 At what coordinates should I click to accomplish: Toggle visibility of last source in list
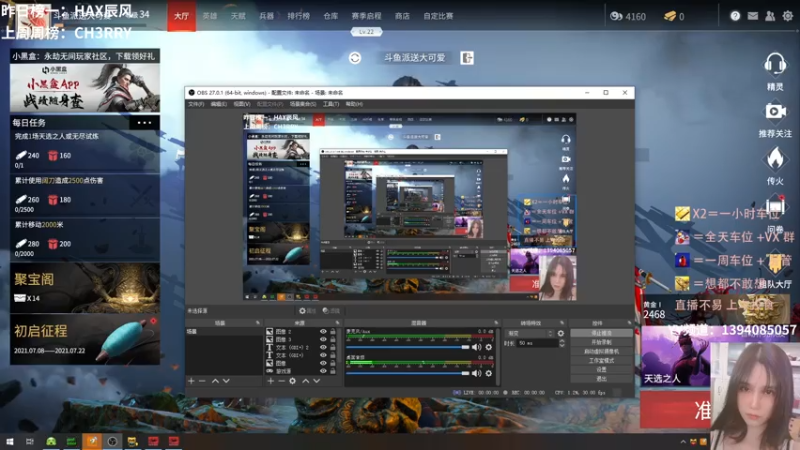tap(323, 371)
